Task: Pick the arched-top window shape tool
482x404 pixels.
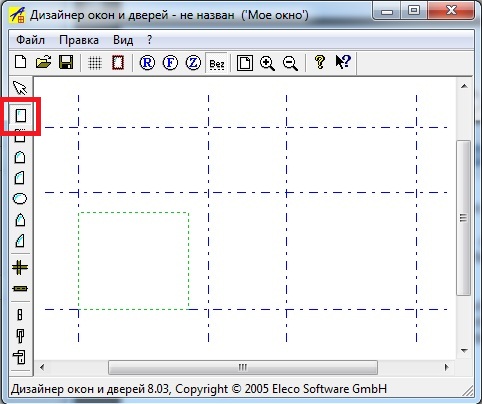Action: coord(20,157)
